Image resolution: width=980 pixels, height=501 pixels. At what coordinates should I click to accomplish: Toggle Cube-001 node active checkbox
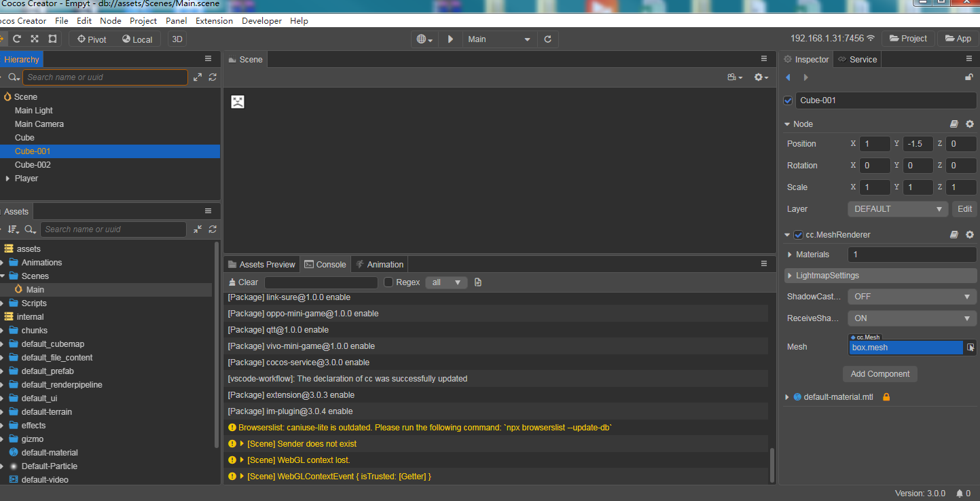788,100
